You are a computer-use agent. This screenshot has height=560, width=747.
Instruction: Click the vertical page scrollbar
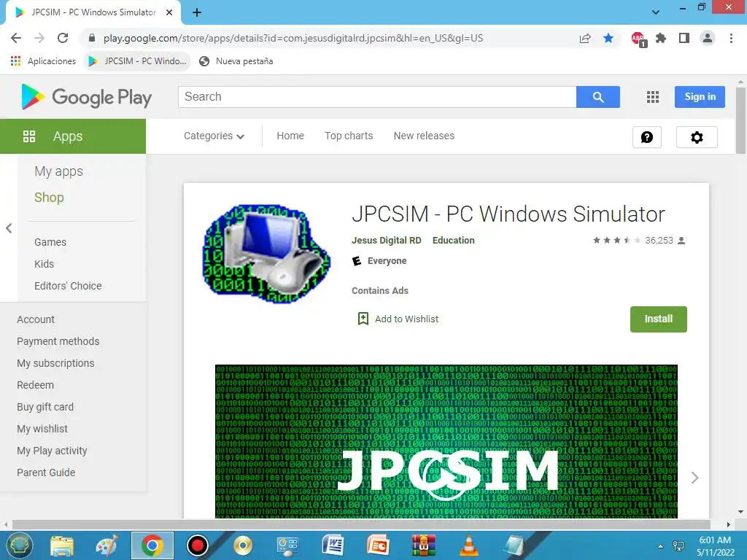click(740, 120)
